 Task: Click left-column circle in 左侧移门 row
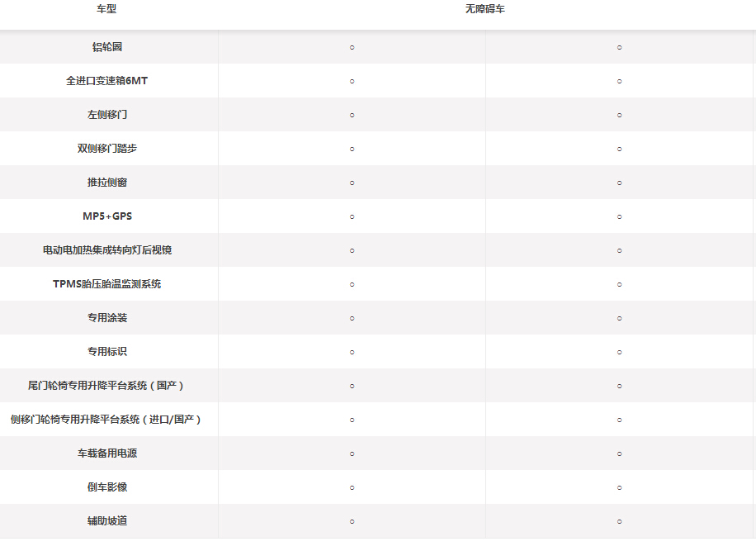click(352, 115)
